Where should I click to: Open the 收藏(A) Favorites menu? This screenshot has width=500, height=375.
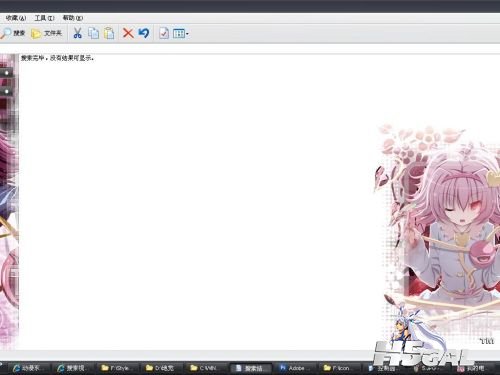(x=15, y=18)
